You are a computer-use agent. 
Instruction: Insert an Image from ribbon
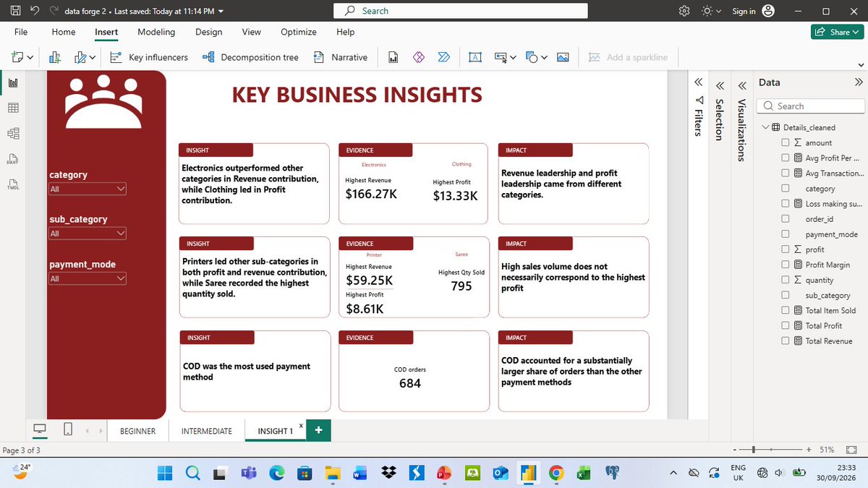[562, 57]
